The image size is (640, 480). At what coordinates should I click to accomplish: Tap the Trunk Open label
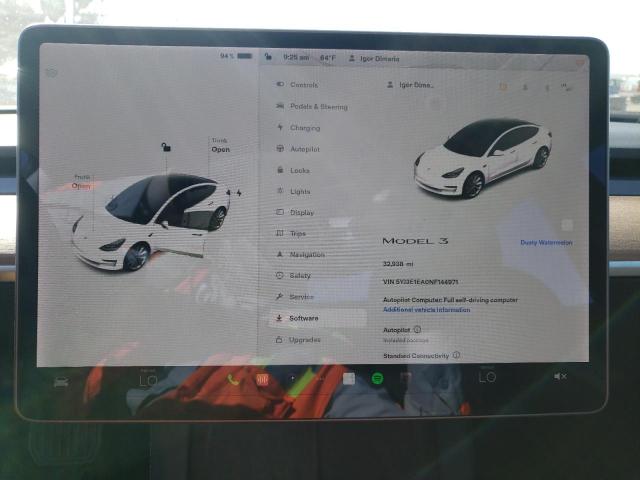[220, 145]
